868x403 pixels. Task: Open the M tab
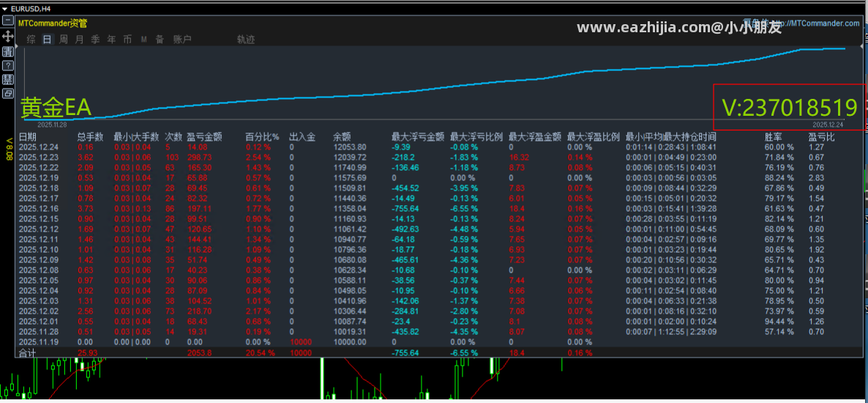(144, 40)
